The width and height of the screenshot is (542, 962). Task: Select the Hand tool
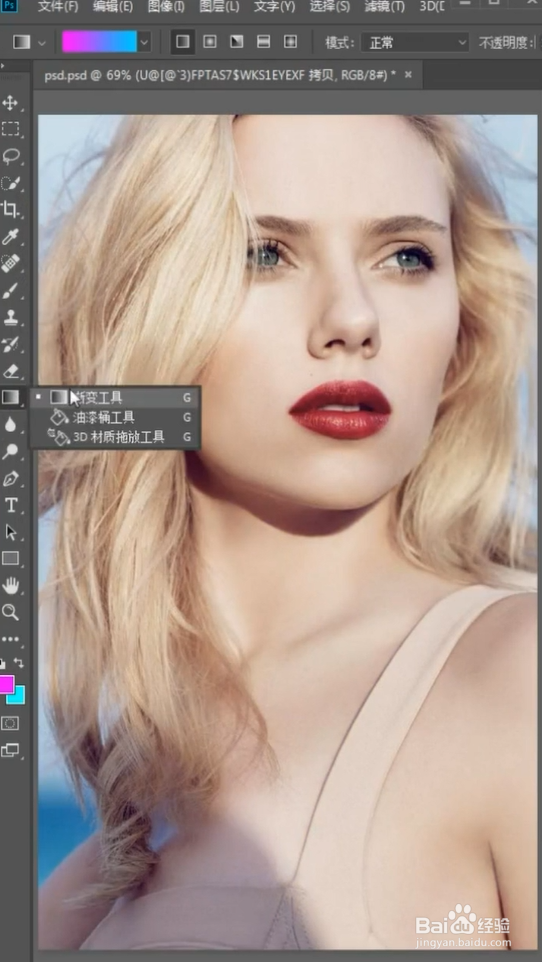click(x=10, y=585)
